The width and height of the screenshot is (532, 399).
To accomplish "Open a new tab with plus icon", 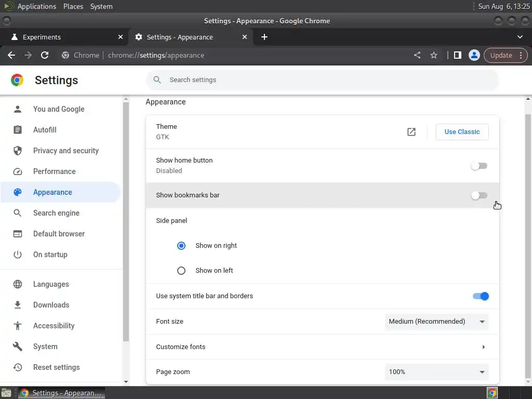I will point(264,37).
